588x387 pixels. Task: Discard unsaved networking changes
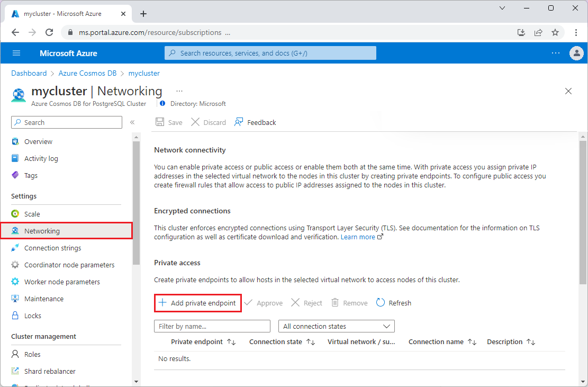(208, 122)
